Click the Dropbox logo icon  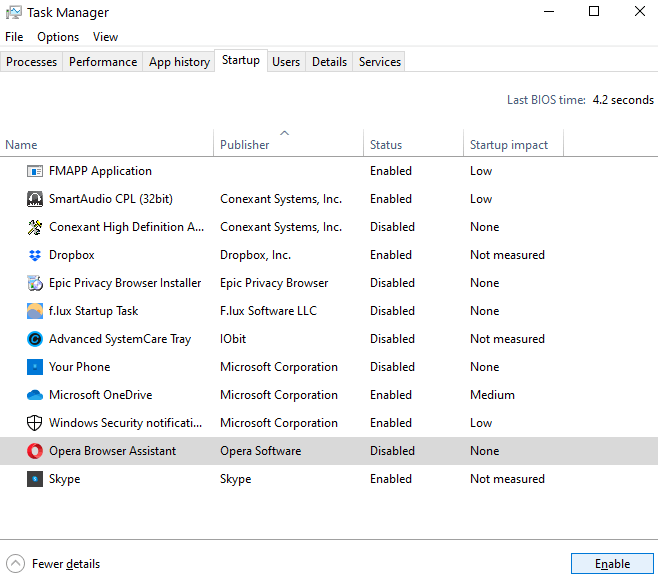coord(35,255)
